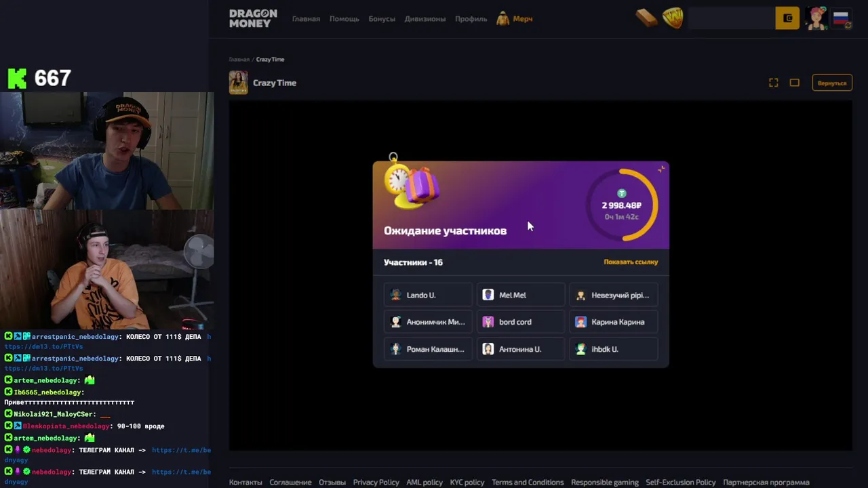Switch language via the Russian flag

842,18
